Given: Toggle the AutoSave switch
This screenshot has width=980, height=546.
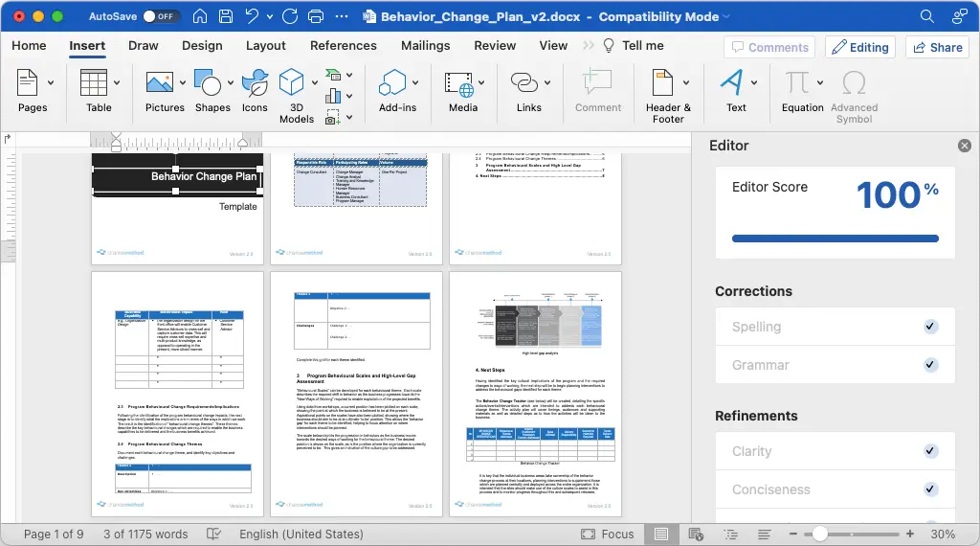Looking at the screenshot, I should click(161, 16).
